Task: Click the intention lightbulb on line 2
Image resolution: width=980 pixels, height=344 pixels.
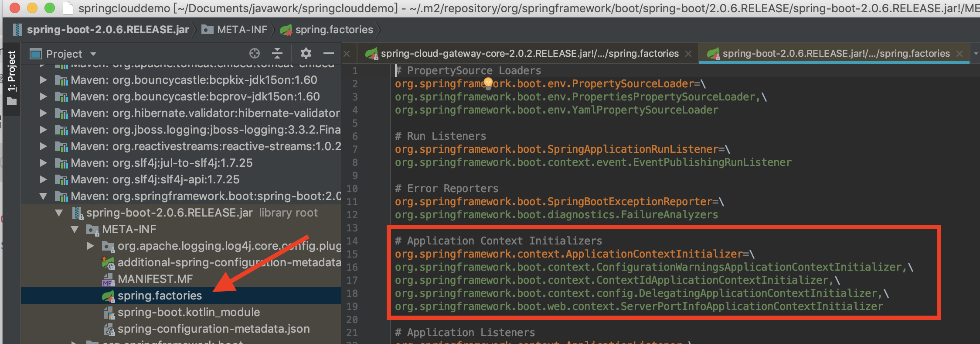Action: (488, 83)
